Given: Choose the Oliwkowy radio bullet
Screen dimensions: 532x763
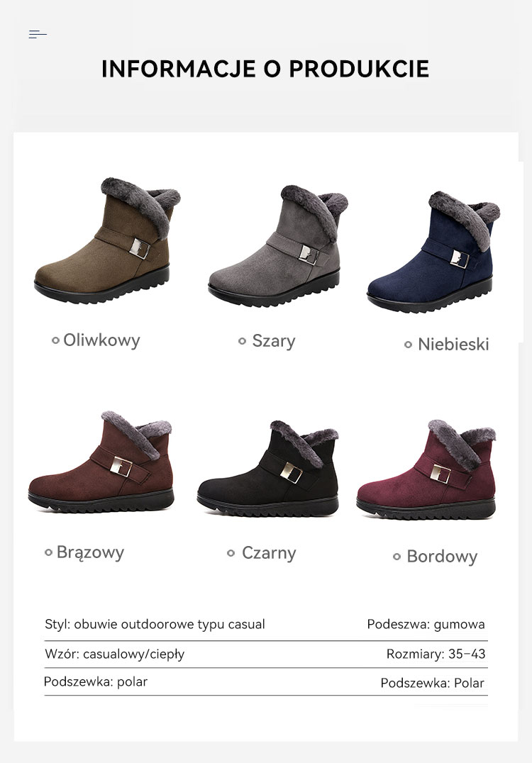Looking at the screenshot, I should [x=55, y=340].
